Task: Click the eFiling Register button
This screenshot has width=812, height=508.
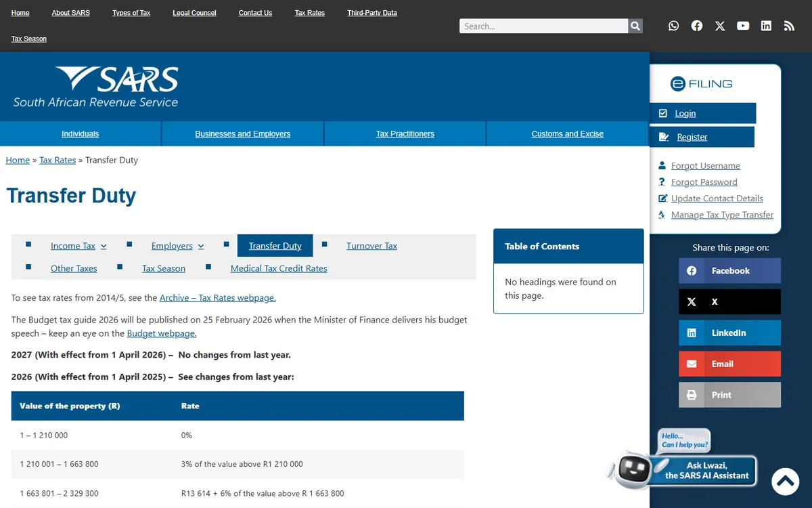Action: [702, 137]
